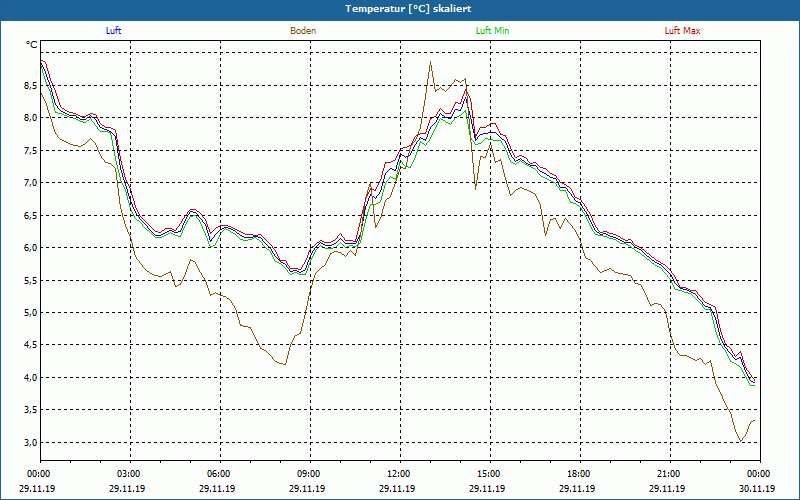Click the 3,5 y-axis value
Image resolution: width=800 pixels, height=500 pixels.
pos(31,410)
